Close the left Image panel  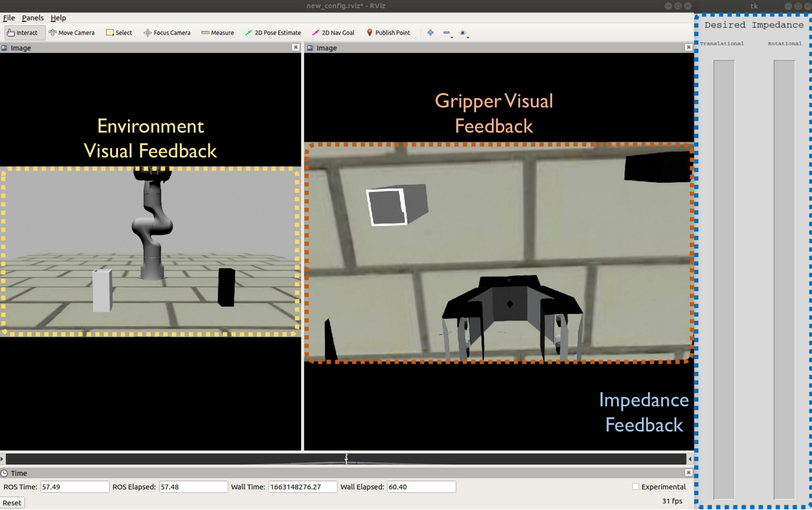296,47
